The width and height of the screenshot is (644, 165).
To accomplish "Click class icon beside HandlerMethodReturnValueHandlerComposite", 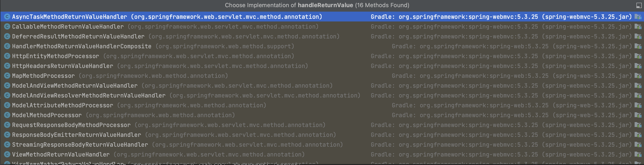I will [7, 46].
